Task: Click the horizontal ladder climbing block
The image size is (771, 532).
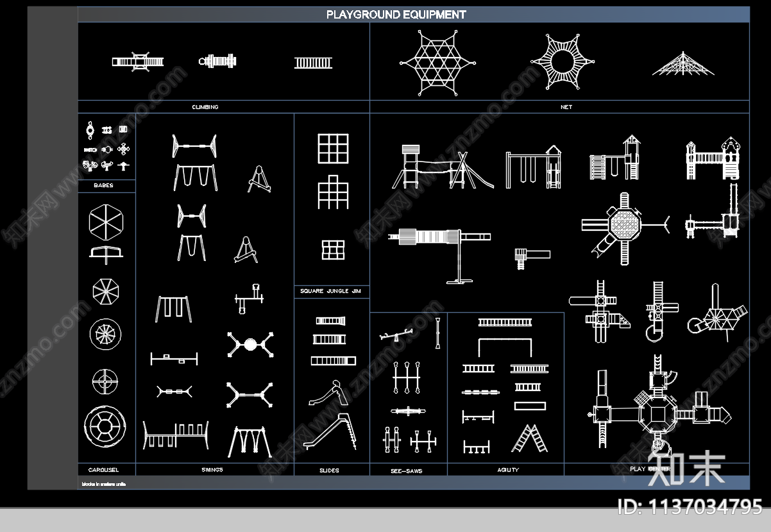Action: coord(314,63)
